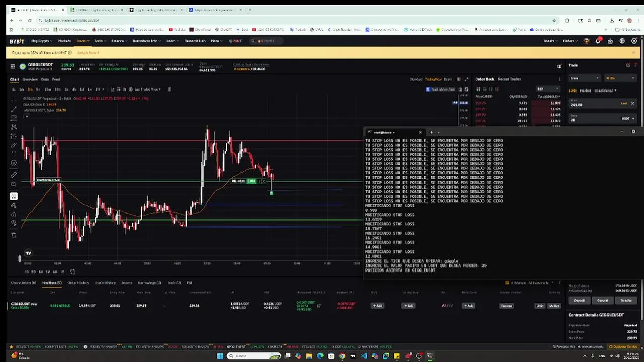The width and height of the screenshot is (644, 362).
Task: Reload the page in browser
Action: click(30, 20)
